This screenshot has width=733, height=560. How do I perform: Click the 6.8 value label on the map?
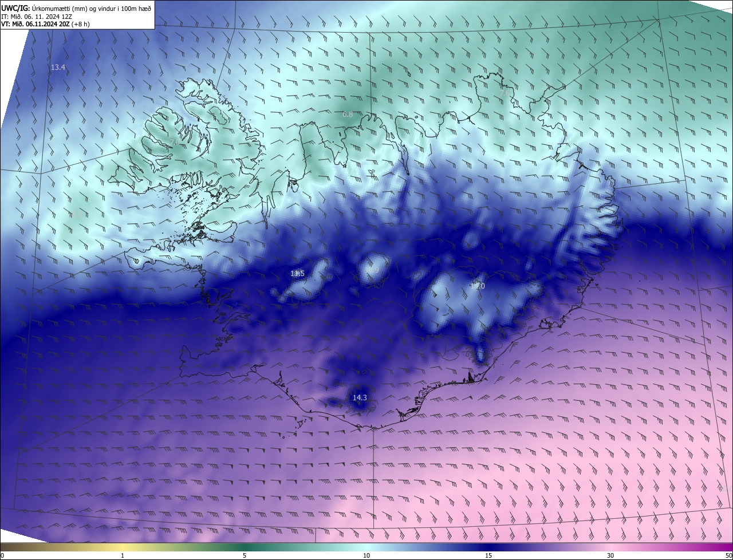pyautogui.click(x=348, y=115)
